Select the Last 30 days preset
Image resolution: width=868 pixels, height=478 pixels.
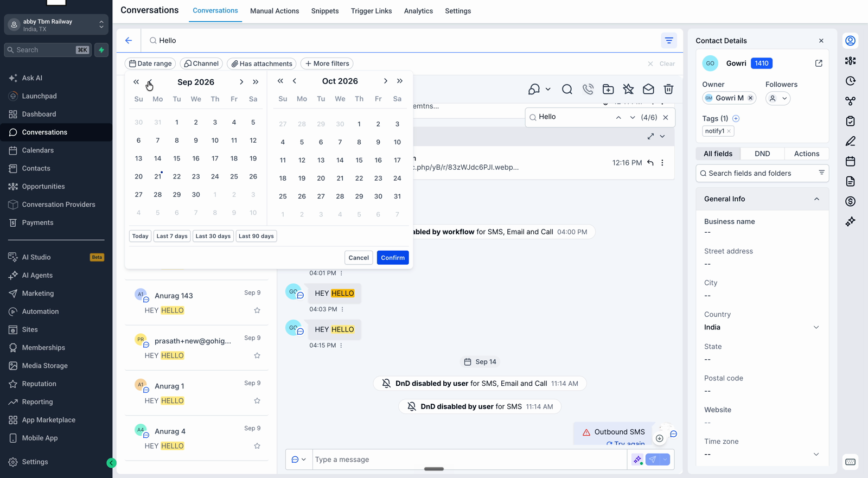coord(213,236)
